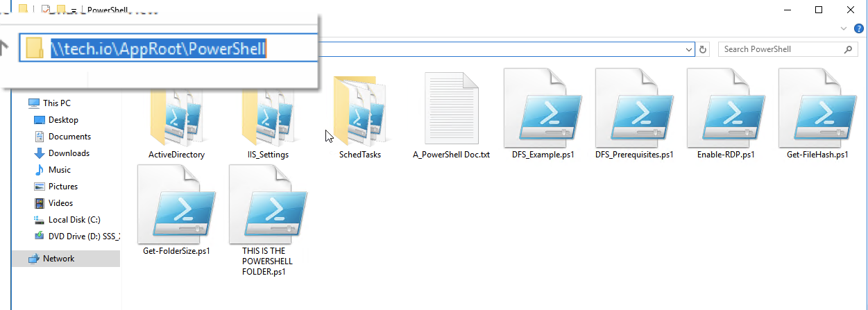
Task: Click the ActiveDirectory folder name
Action: (x=176, y=155)
